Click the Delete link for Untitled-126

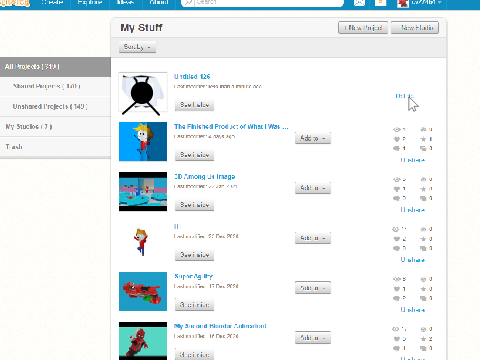pos(404,96)
